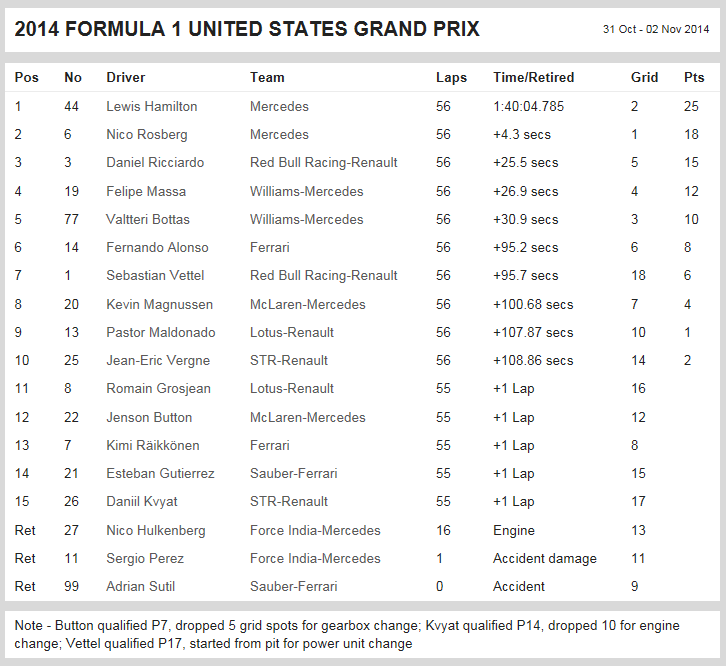Open Lewis Hamilton driver name

click(151, 106)
